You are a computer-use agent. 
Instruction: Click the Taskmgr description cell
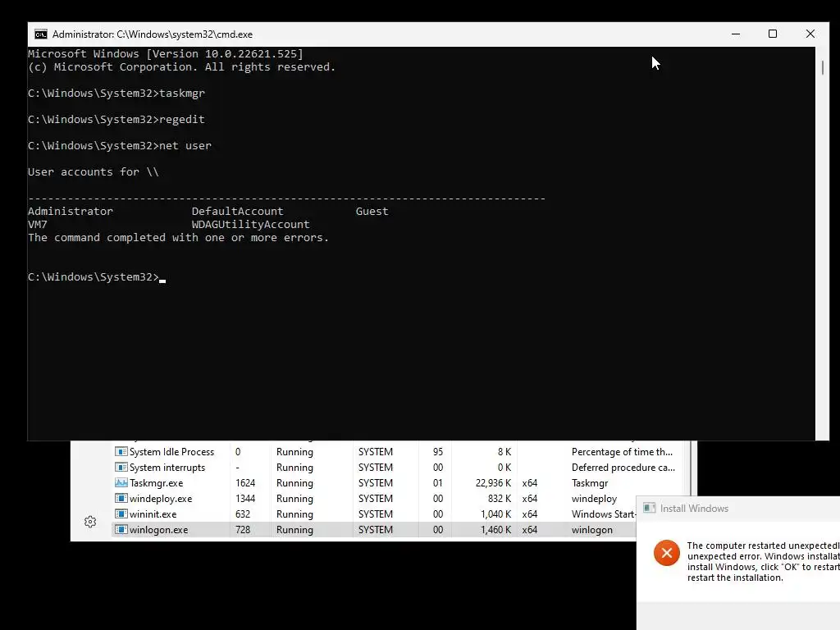[589, 482]
